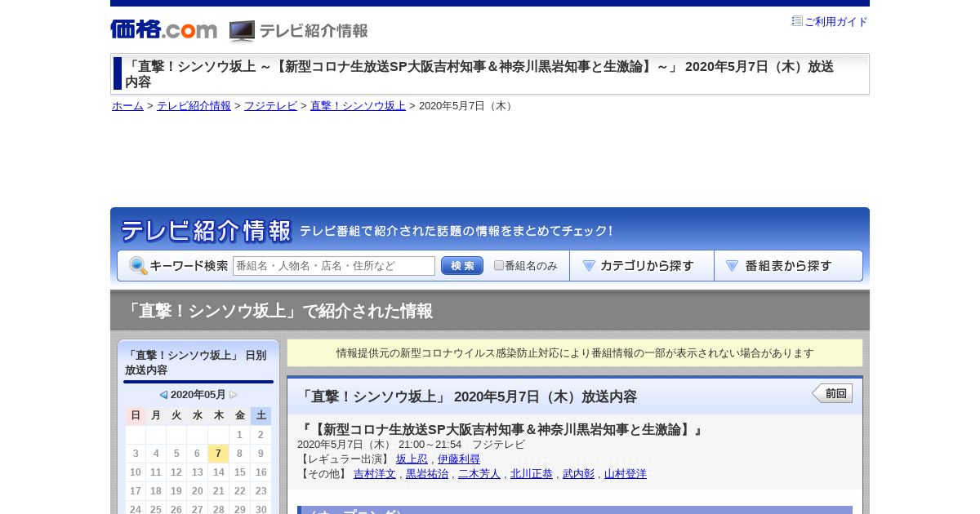Open 直撃！シンソウ坂上 breadcrumb link
The image size is (980, 514).
click(x=358, y=106)
